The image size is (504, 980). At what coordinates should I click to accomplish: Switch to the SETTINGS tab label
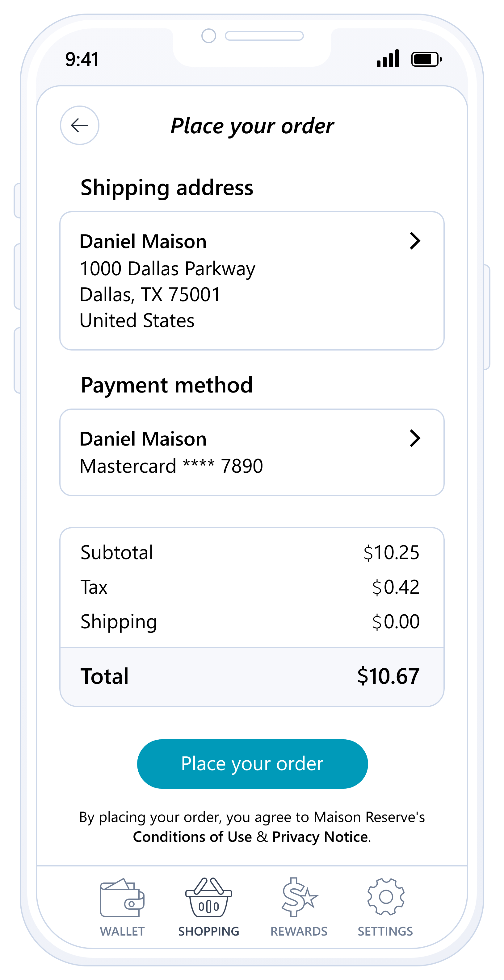pos(385,931)
